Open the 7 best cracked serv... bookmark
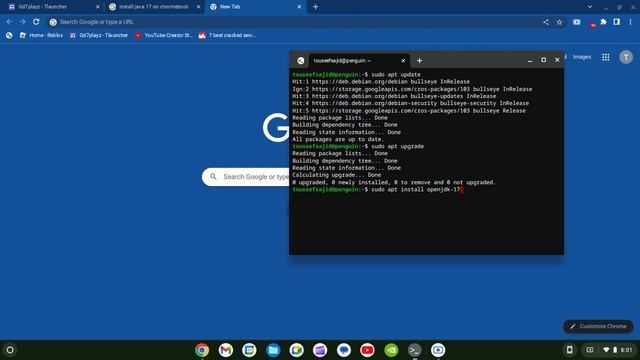The image size is (640, 360). (x=227, y=36)
